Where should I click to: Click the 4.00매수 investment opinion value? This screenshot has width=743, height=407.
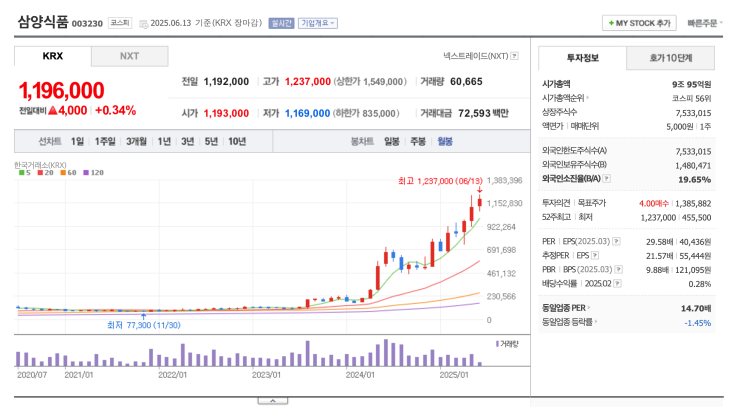point(653,203)
